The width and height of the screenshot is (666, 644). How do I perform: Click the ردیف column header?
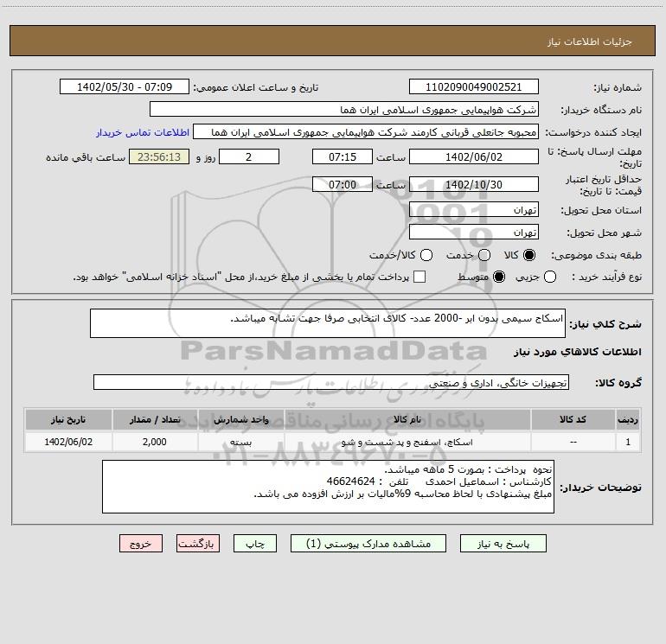click(628, 419)
